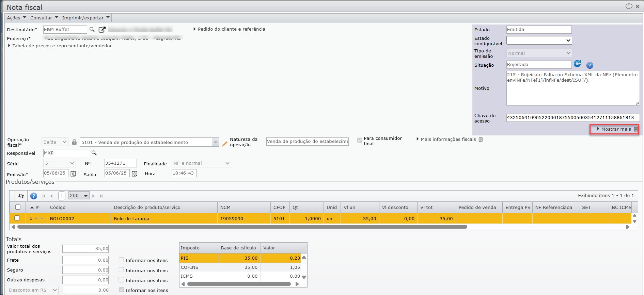Close the Nota fiscal window
This screenshot has width=644, height=295.
tap(638, 6)
